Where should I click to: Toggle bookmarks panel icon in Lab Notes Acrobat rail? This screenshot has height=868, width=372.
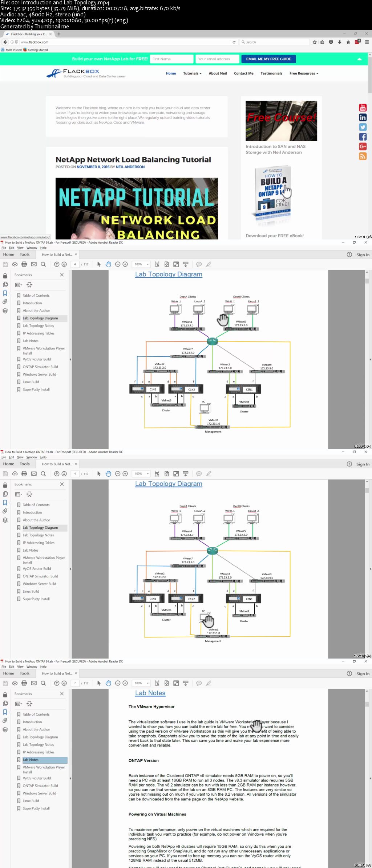pyautogui.click(x=5, y=712)
